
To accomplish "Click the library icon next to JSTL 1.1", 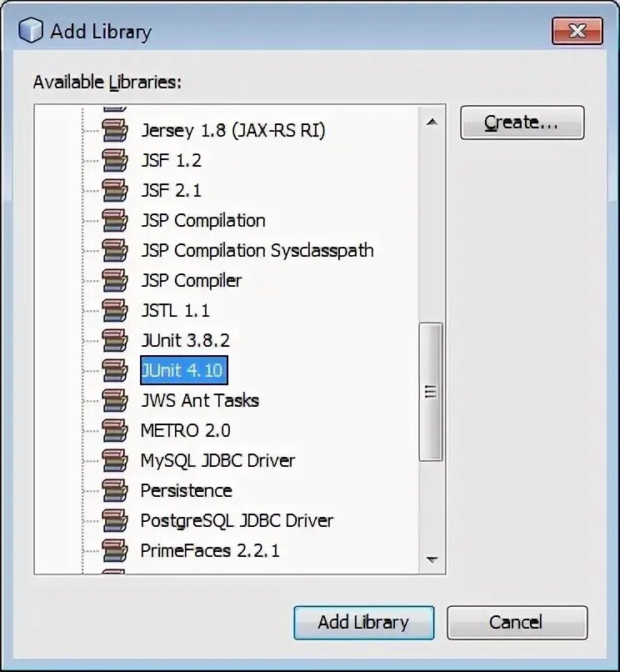I will [x=115, y=310].
